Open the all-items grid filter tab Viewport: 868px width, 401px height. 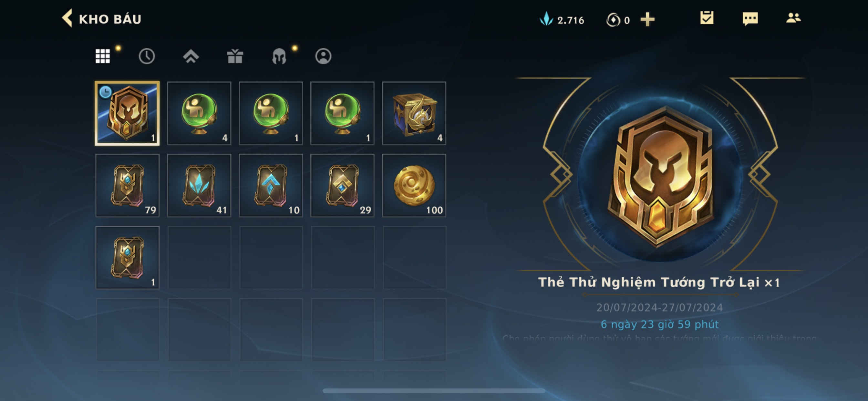(102, 56)
